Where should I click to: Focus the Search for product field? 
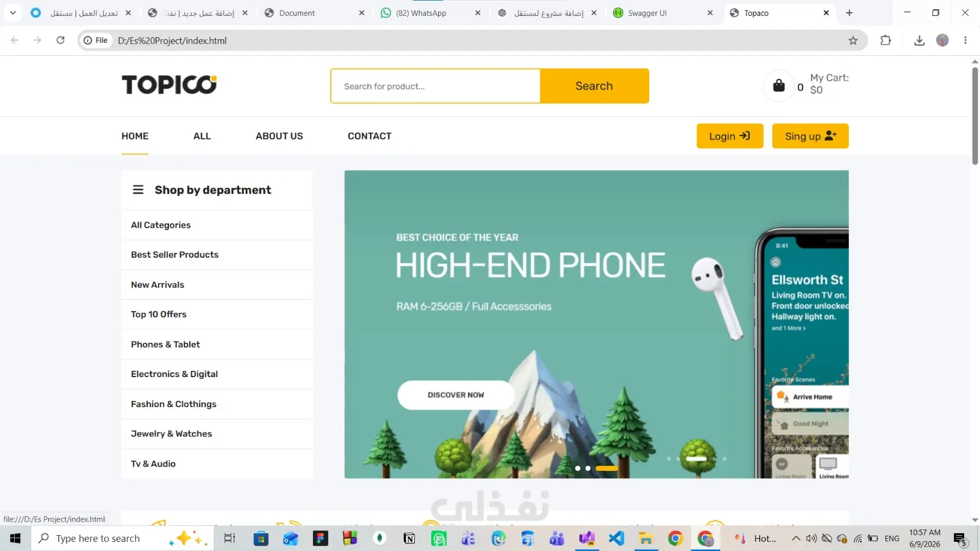tap(435, 86)
